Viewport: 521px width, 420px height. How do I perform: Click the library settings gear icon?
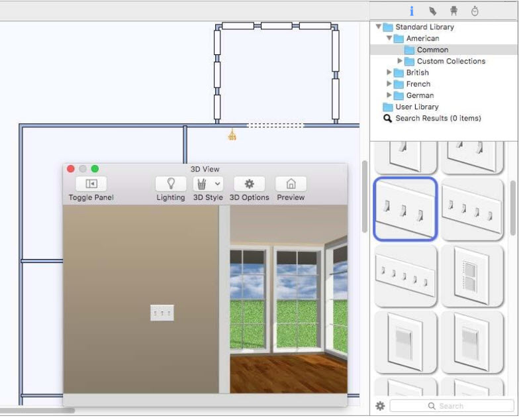pyautogui.click(x=380, y=406)
